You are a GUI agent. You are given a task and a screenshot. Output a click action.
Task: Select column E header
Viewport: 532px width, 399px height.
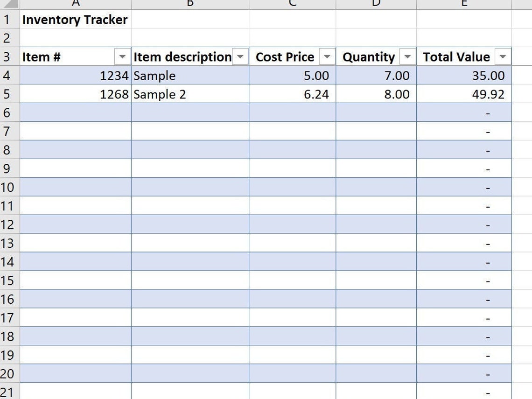tap(464, 4)
